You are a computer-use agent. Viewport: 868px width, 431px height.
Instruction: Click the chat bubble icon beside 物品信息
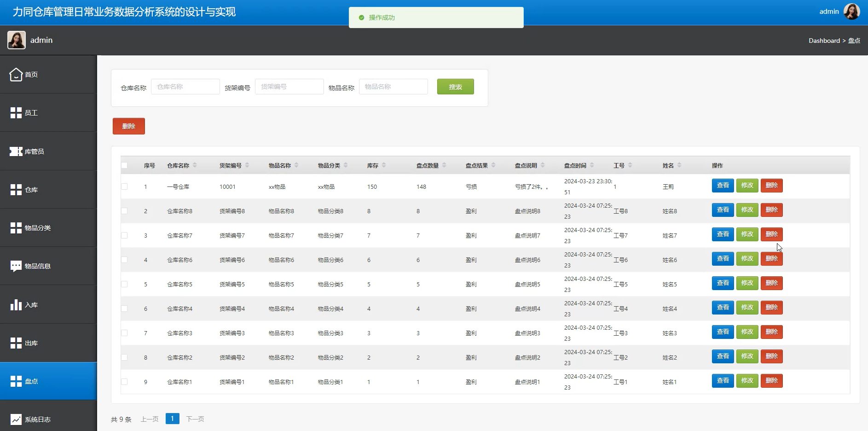pos(16,266)
